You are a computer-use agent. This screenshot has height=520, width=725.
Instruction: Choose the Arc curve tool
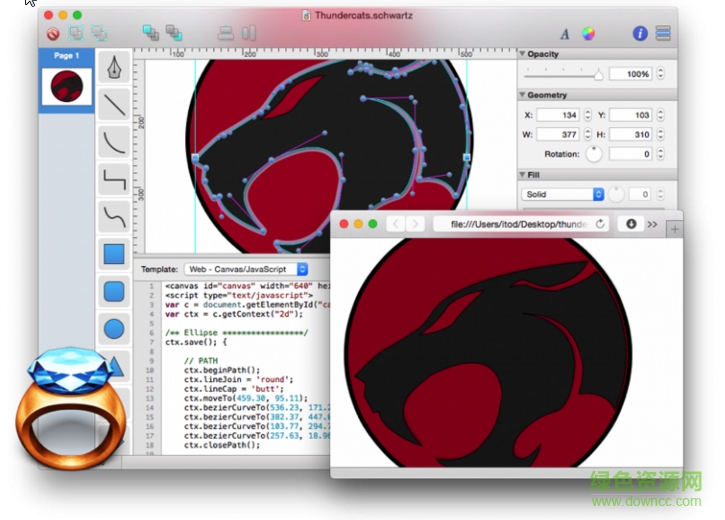[x=114, y=142]
